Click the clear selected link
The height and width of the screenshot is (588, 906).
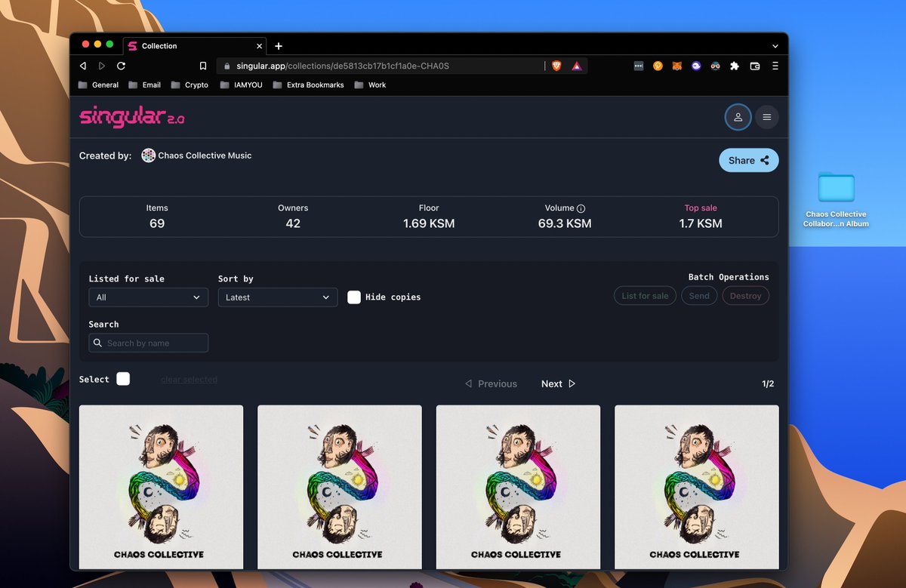click(x=189, y=380)
